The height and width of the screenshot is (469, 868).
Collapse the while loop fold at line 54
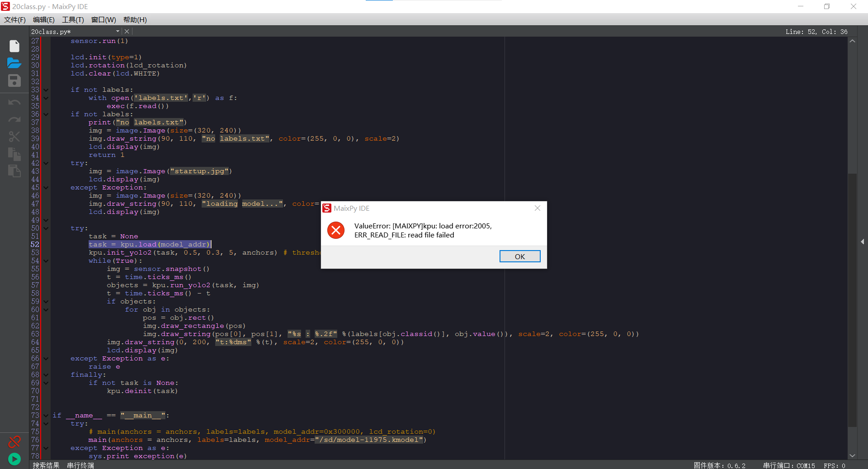tap(46, 261)
